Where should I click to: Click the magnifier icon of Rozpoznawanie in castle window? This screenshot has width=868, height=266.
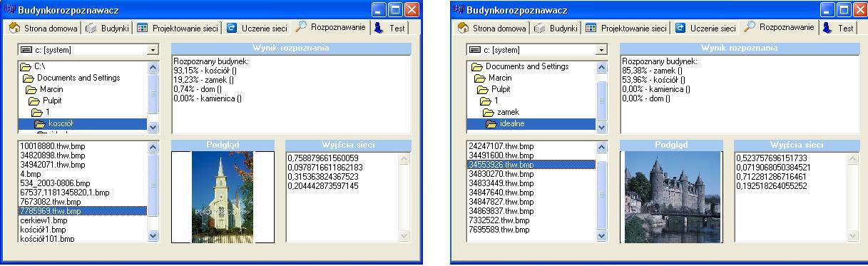(x=750, y=27)
